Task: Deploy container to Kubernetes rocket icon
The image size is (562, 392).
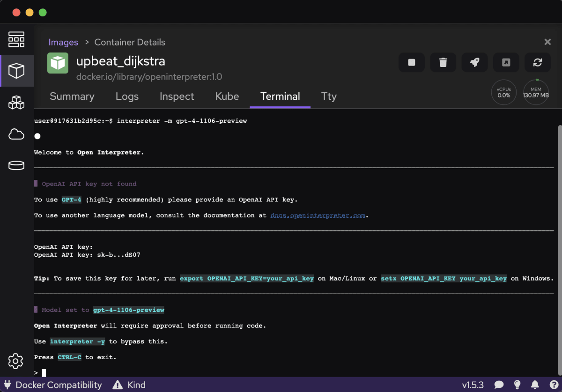Action: click(475, 62)
